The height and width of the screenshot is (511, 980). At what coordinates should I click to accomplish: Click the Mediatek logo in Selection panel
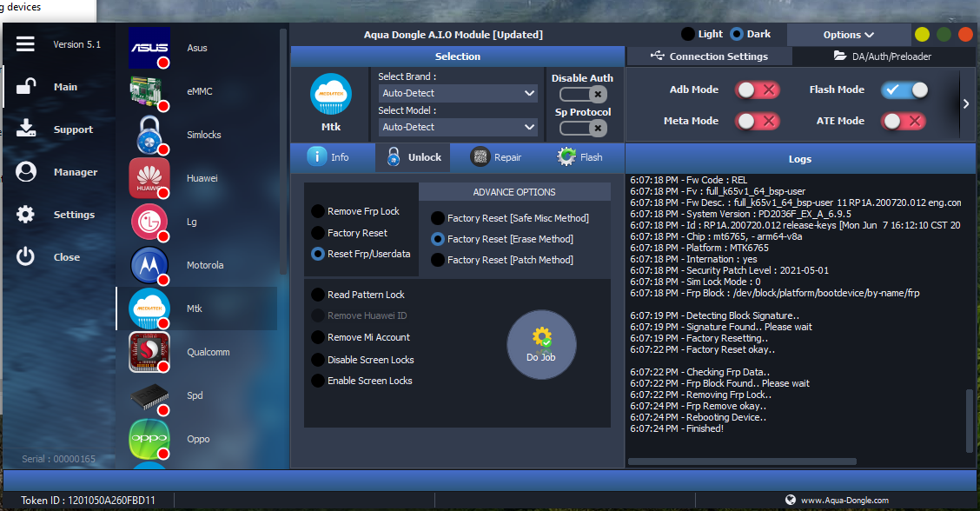point(331,95)
